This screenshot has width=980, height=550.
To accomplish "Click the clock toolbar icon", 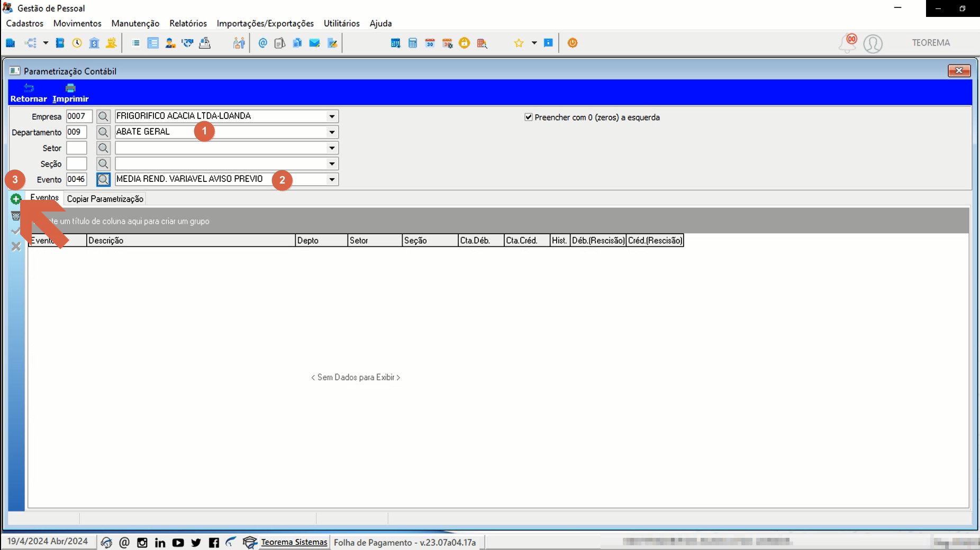I will tap(77, 43).
